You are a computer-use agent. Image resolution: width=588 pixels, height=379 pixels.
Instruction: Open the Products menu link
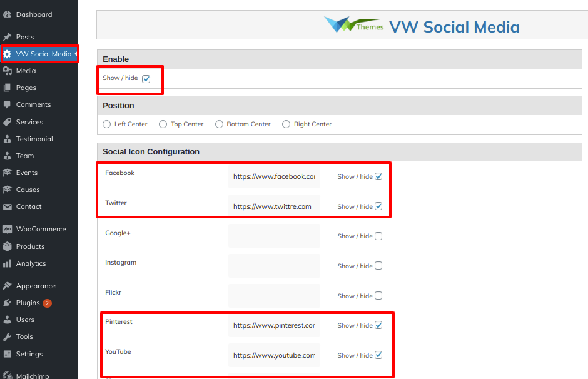click(30, 246)
